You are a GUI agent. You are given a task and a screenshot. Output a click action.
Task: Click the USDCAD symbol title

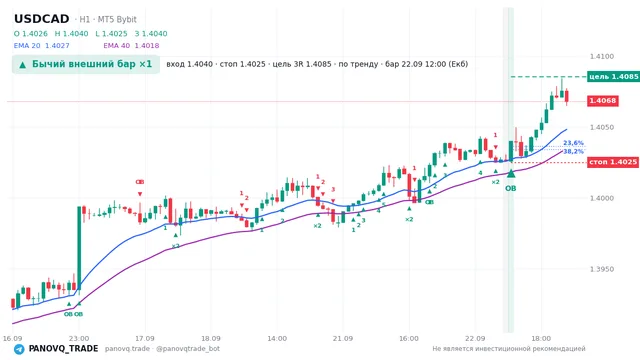tap(42, 19)
